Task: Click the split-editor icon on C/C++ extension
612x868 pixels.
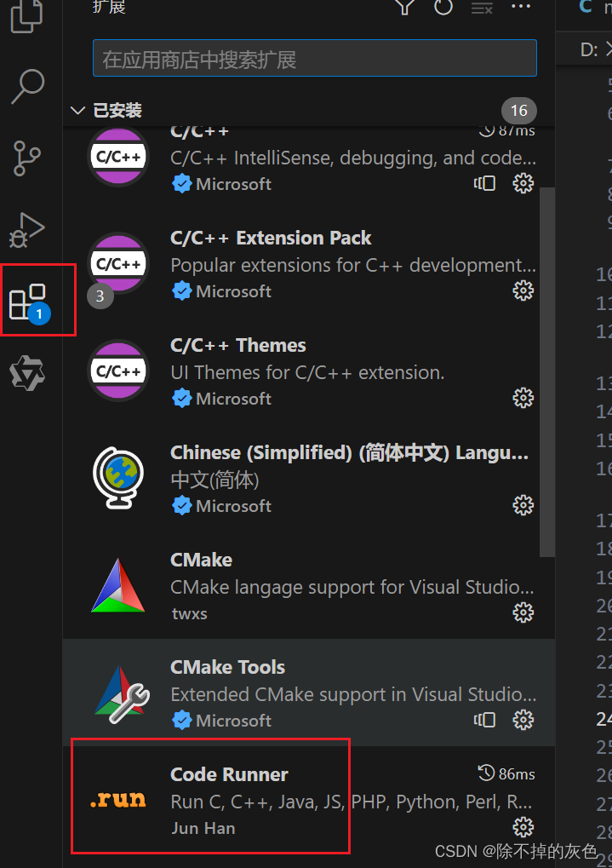Action: (x=484, y=183)
